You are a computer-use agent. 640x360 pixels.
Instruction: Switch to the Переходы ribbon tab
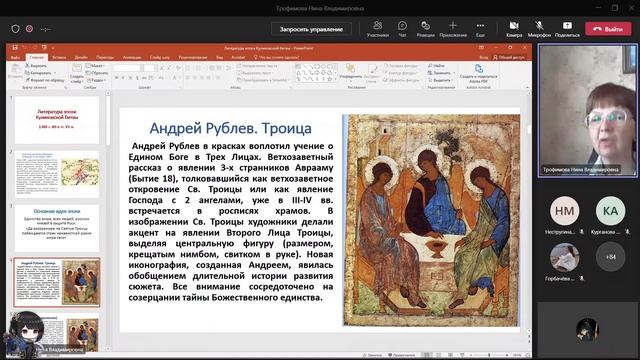tap(105, 58)
